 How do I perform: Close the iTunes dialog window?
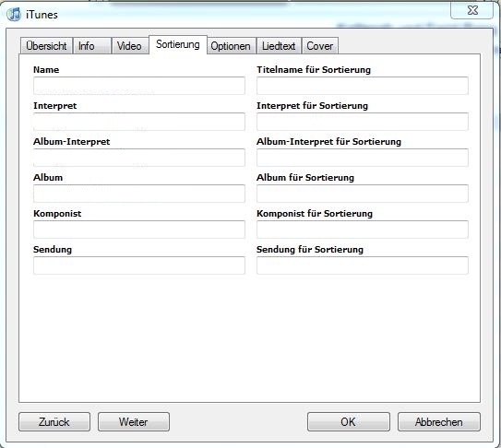[471, 10]
